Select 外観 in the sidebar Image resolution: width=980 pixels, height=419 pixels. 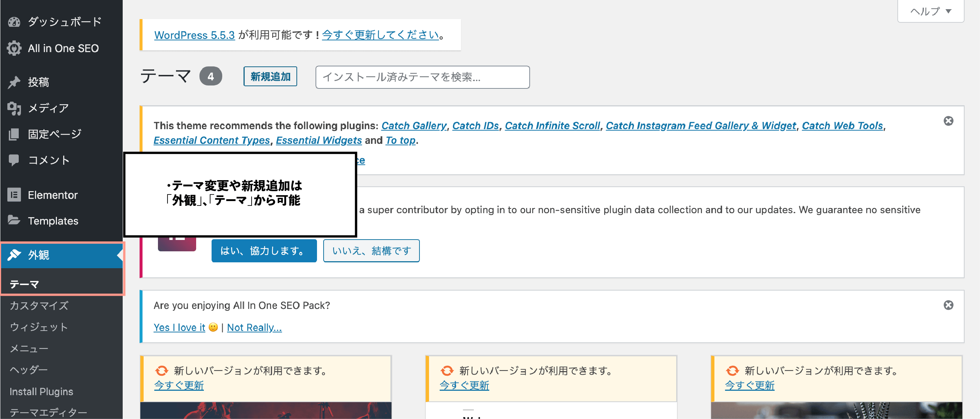[61, 255]
